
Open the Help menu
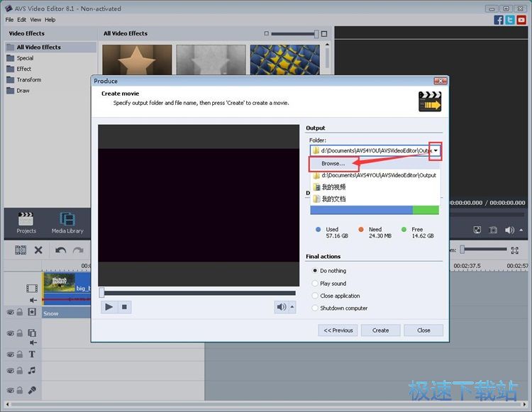[x=50, y=20]
